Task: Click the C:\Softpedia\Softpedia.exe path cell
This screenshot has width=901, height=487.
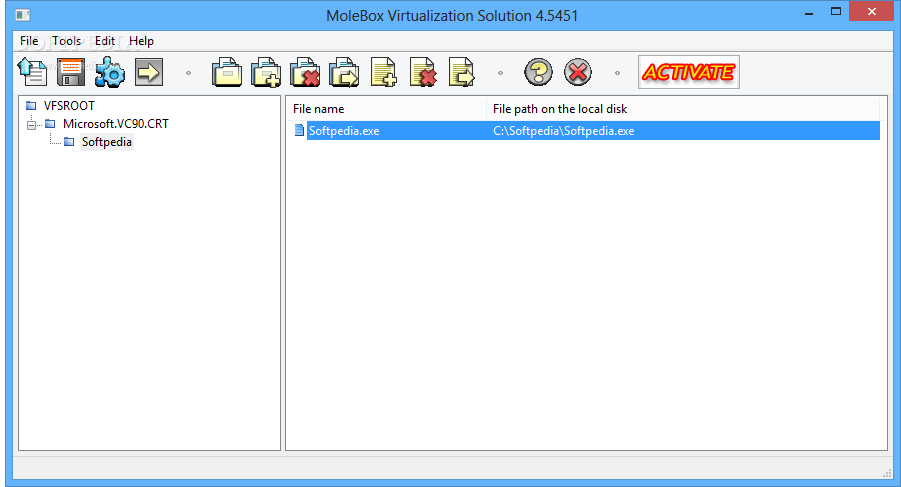Action: (x=564, y=131)
